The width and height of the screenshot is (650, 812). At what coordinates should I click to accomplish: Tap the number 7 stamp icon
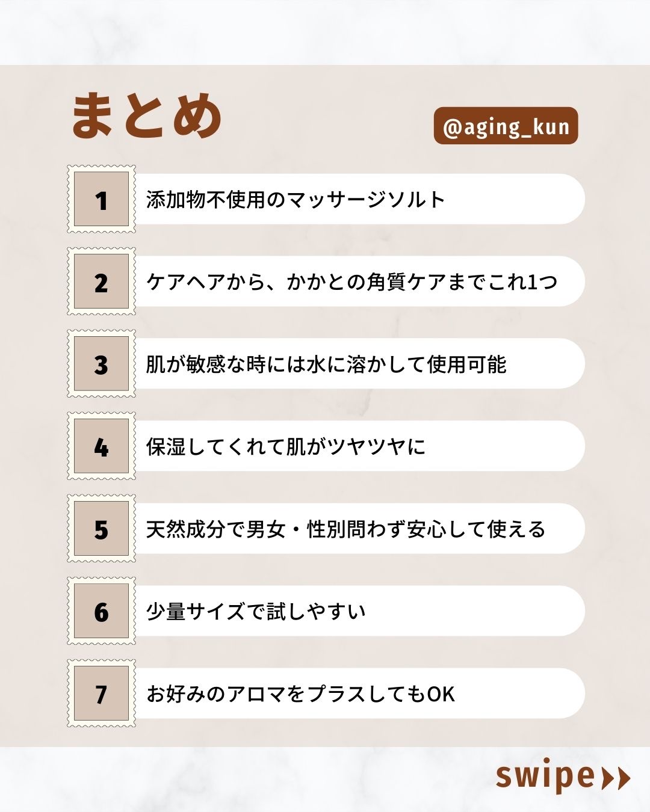(x=101, y=694)
